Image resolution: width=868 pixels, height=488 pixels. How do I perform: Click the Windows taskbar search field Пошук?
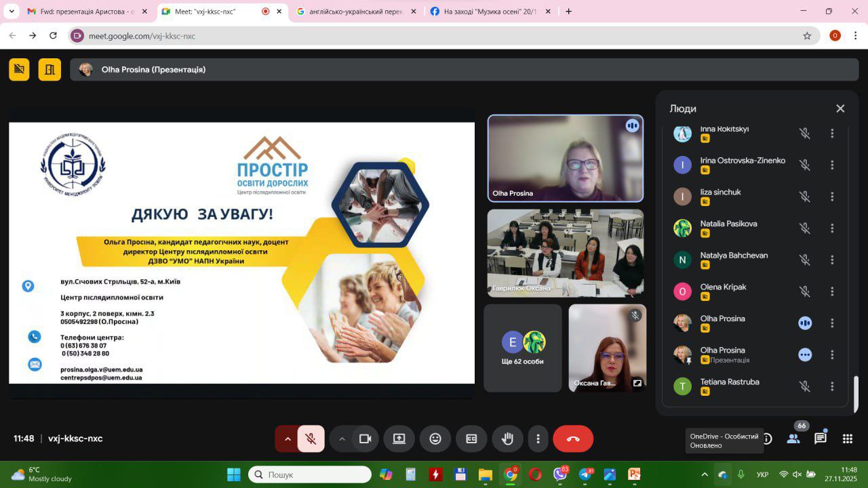coord(310,474)
